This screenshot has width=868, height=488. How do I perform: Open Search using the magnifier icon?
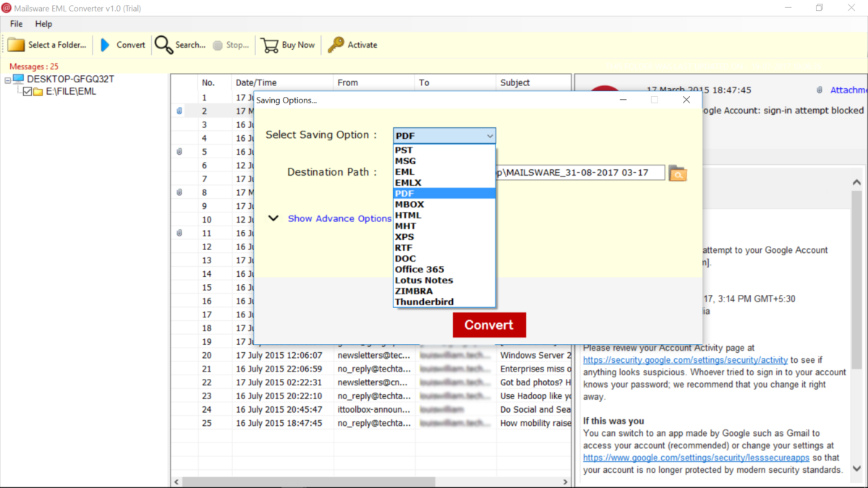pyautogui.click(x=163, y=45)
